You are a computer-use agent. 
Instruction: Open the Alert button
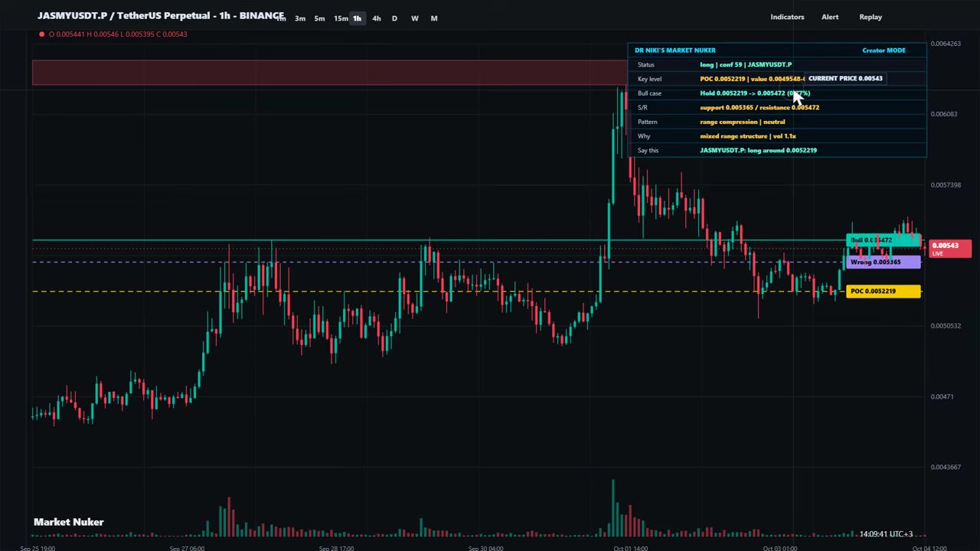tap(830, 17)
